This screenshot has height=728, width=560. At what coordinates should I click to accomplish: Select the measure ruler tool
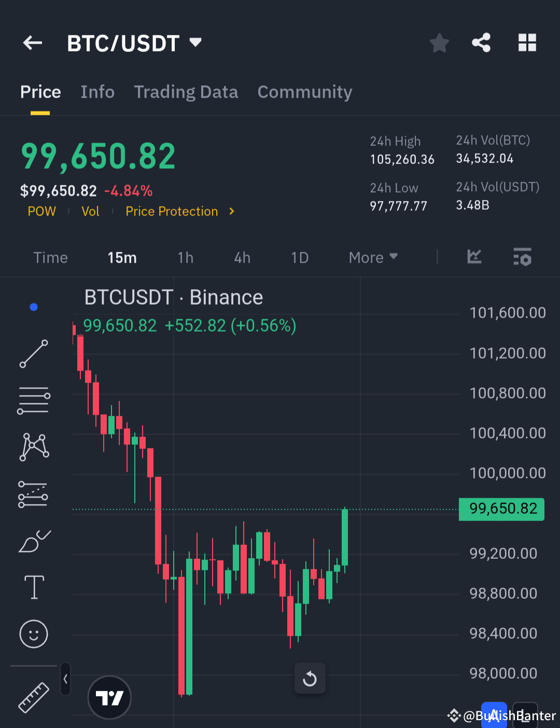click(x=33, y=698)
